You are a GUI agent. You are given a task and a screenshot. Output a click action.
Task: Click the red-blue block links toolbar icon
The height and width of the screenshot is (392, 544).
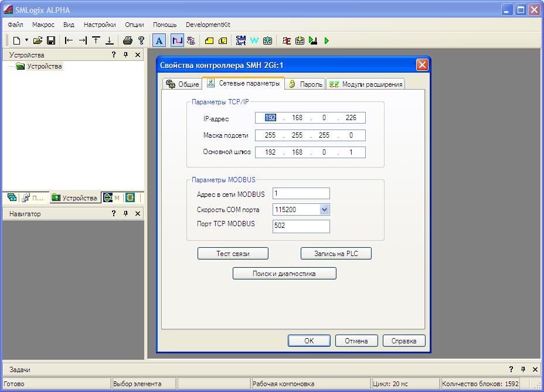[x=191, y=40]
